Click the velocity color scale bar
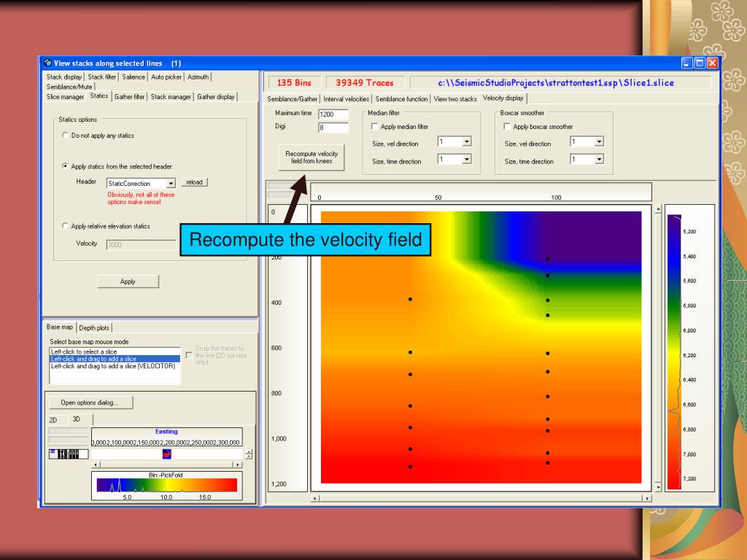This screenshot has width=747, height=560. pyautogui.click(x=674, y=351)
